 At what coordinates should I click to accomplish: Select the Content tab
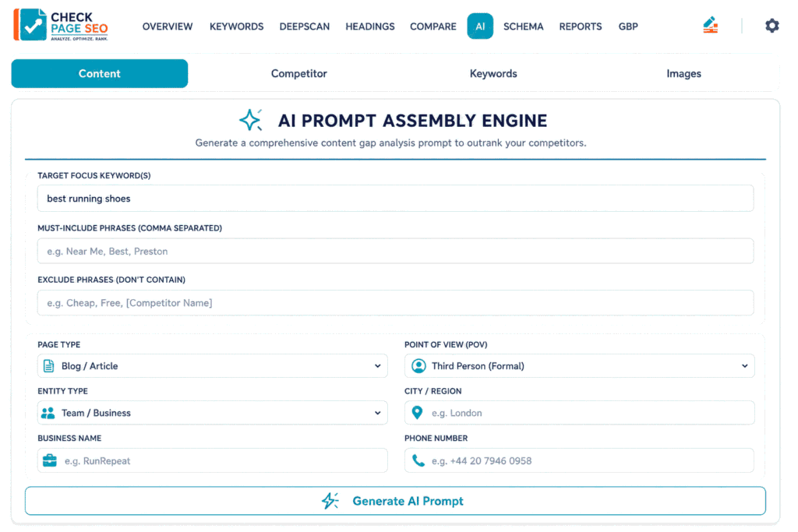click(100, 74)
